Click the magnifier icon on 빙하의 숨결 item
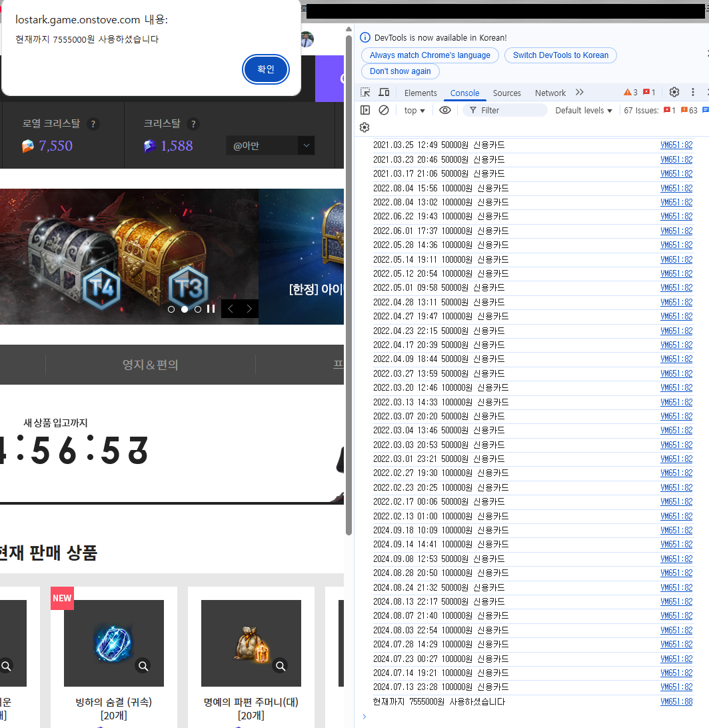Screen dimensions: 709x728 (143, 666)
